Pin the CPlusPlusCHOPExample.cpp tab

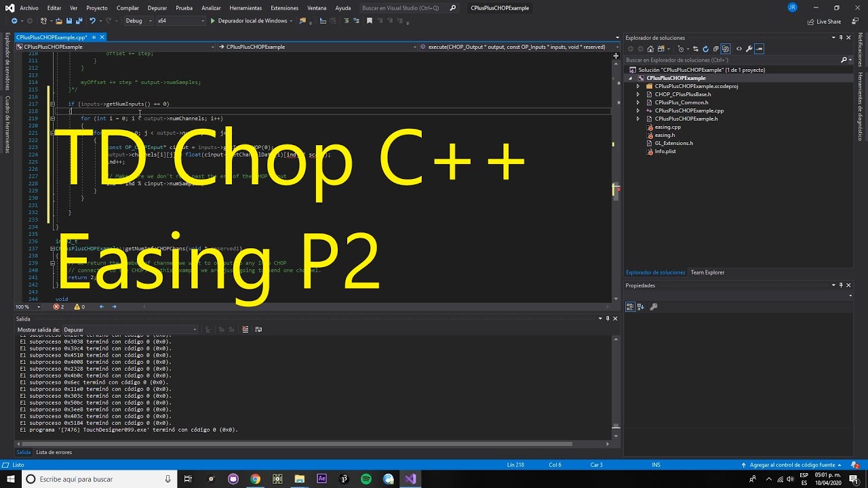tap(94, 37)
